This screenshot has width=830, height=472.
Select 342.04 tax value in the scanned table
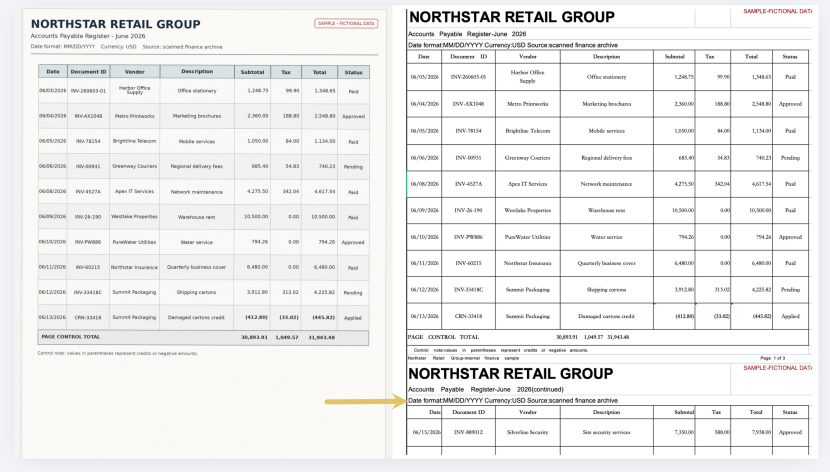291,192
